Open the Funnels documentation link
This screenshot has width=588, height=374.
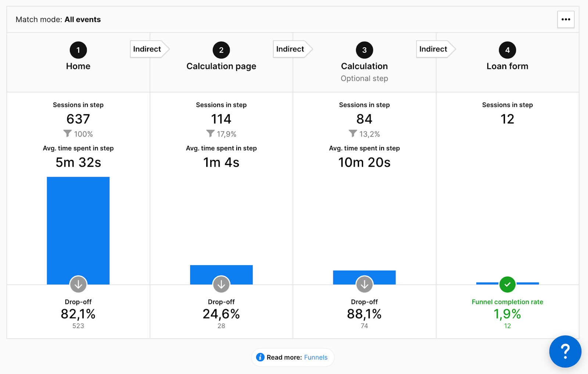(315, 357)
